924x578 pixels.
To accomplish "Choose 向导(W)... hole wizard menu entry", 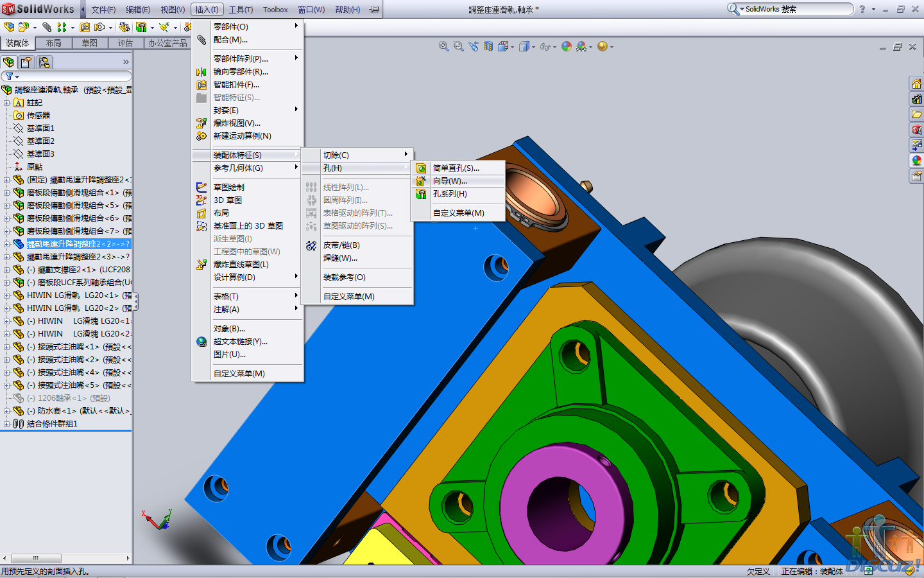I will [458, 181].
